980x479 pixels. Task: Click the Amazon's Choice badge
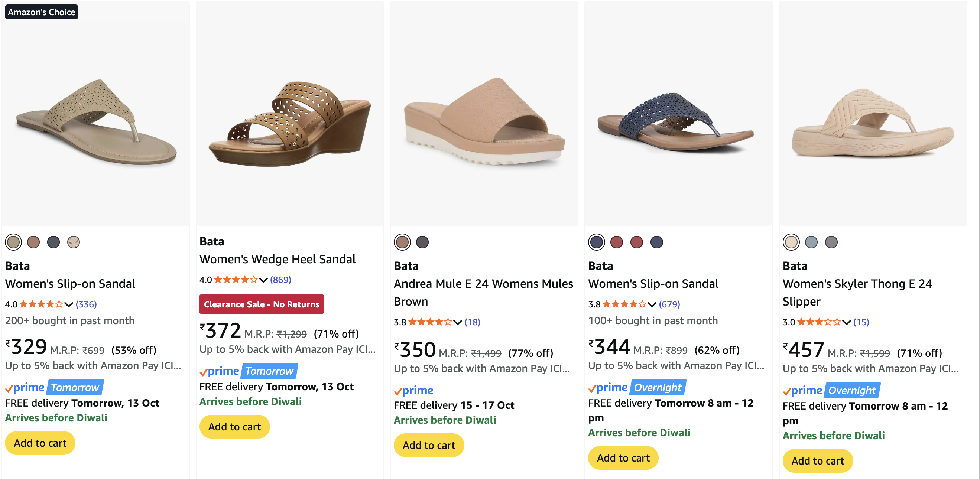[42, 12]
